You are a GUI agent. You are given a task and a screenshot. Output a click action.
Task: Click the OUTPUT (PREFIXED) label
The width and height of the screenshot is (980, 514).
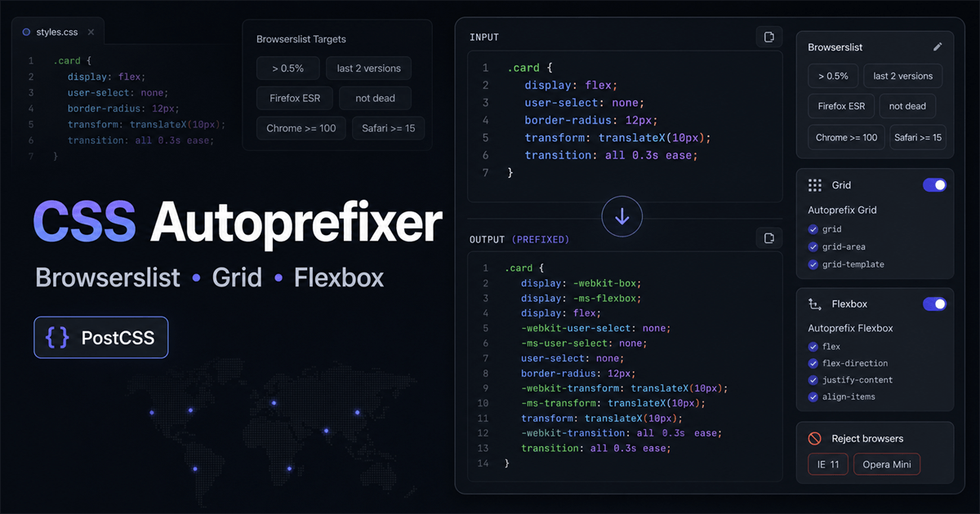tap(519, 240)
